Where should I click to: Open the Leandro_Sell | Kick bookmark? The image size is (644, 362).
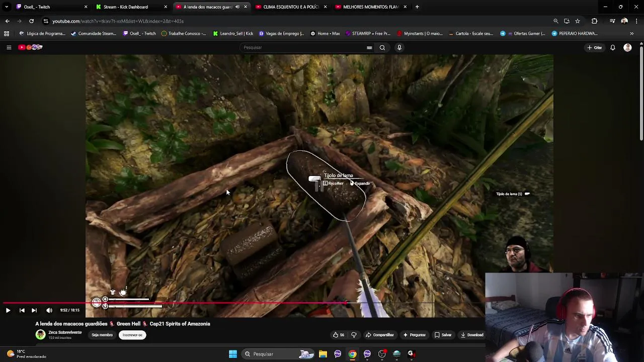click(233, 34)
